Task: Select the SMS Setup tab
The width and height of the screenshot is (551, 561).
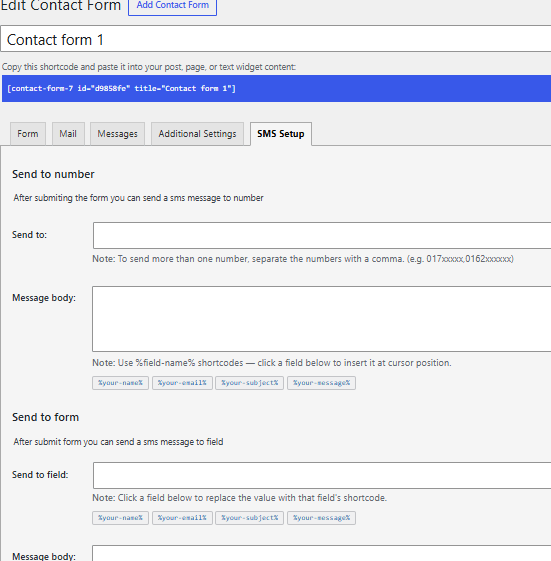Action: coord(281,134)
